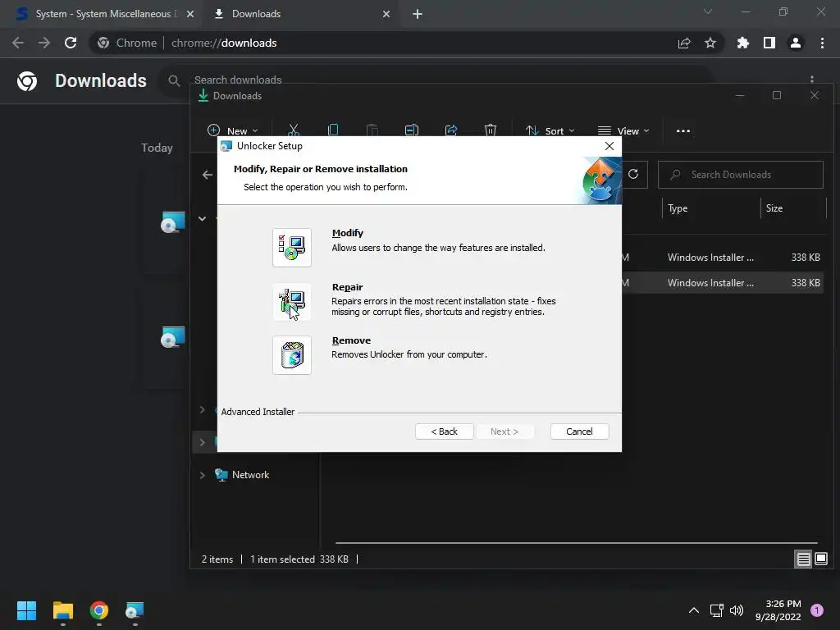Go back in File Explorer navigation
840x630 pixels.
click(x=208, y=175)
